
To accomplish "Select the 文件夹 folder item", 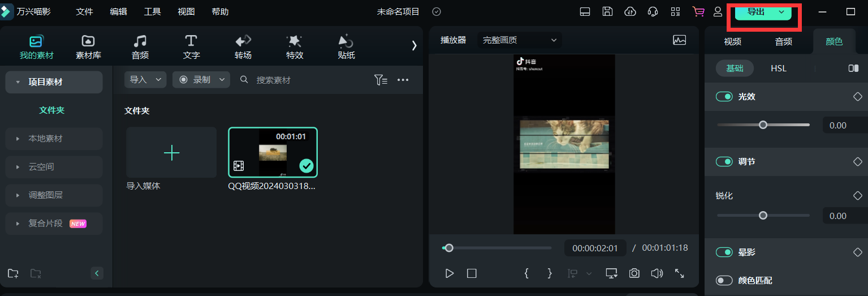I will coord(52,110).
